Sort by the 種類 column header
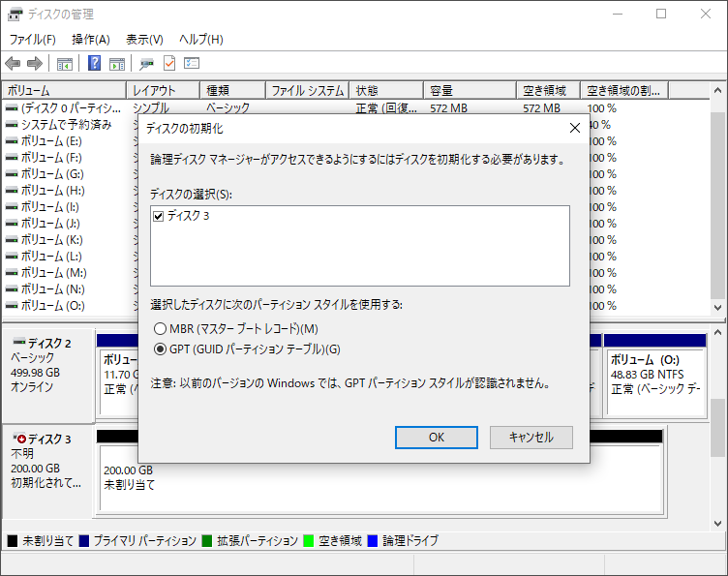Screen dimensions: 728x576 (x=232, y=90)
